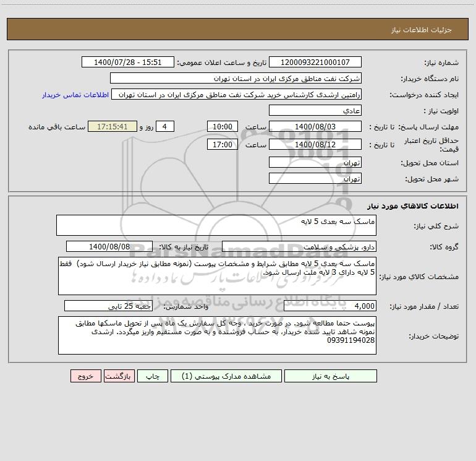The image size is (476, 461).
Task: Click the request creator field رامتین ارشدی
Action: tap(237, 94)
